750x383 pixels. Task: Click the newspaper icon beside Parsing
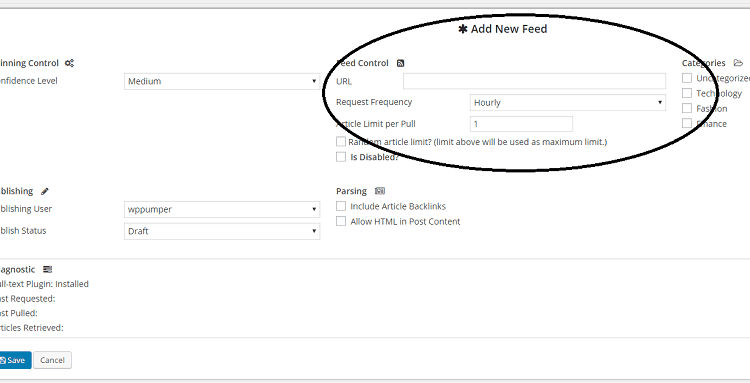[x=380, y=191]
